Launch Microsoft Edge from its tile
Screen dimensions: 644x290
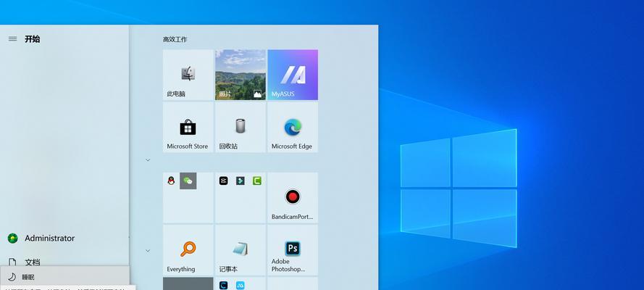tap(293, 128)
